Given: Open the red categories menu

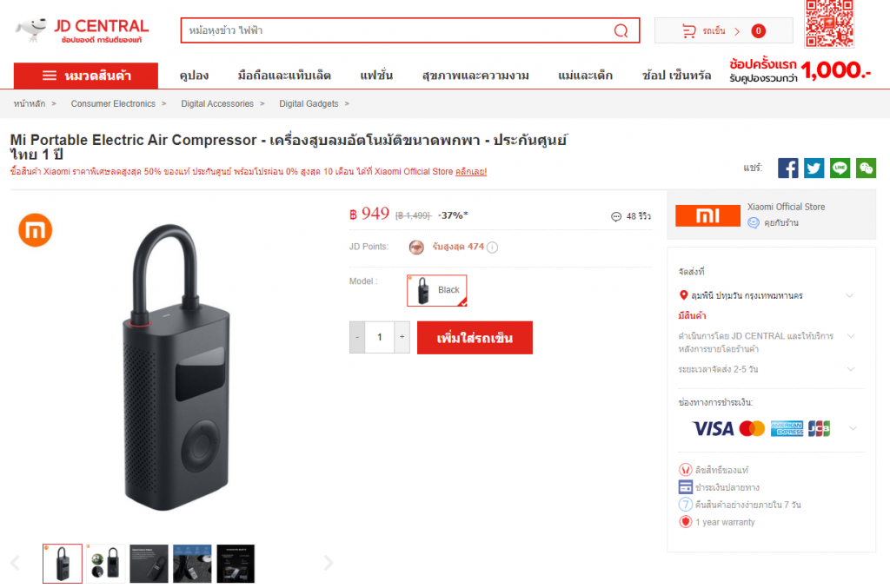Looking at the screenshot, I should [86, 76].
